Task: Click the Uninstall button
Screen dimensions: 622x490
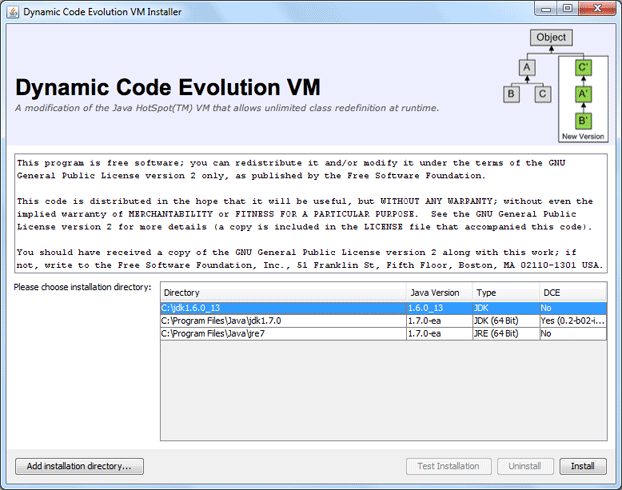Action: coord(525,466)
